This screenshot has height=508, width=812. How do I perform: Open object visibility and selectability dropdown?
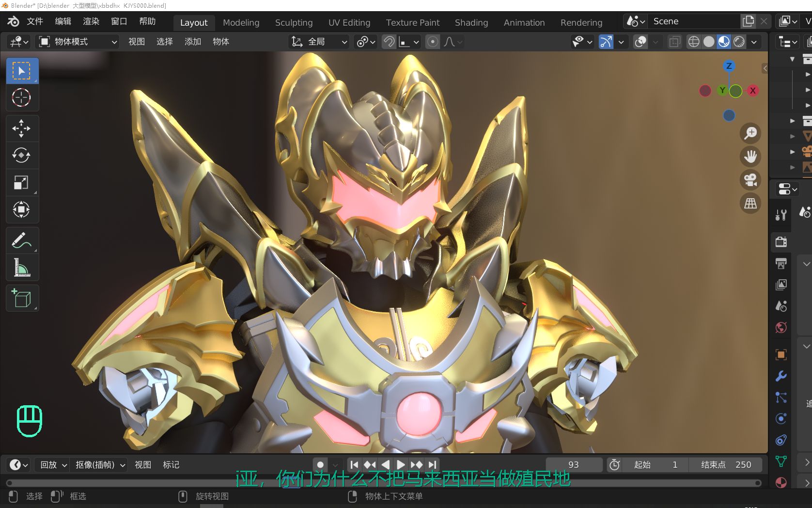(582, 42)
